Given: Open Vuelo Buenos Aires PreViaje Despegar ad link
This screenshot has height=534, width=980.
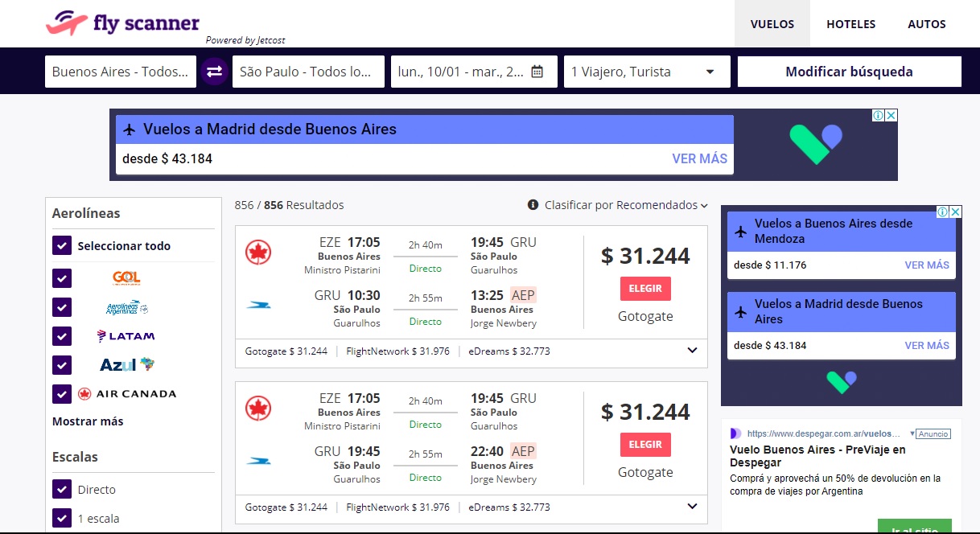Looking at the screenshot, I should pyautogui.click(x=817, y=456).
